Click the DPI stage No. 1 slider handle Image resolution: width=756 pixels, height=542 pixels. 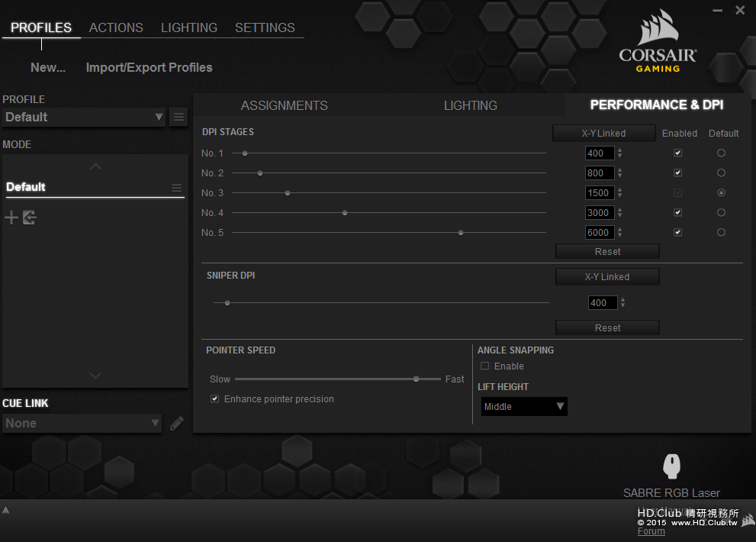pyautogui.click(x=245, y=153)
